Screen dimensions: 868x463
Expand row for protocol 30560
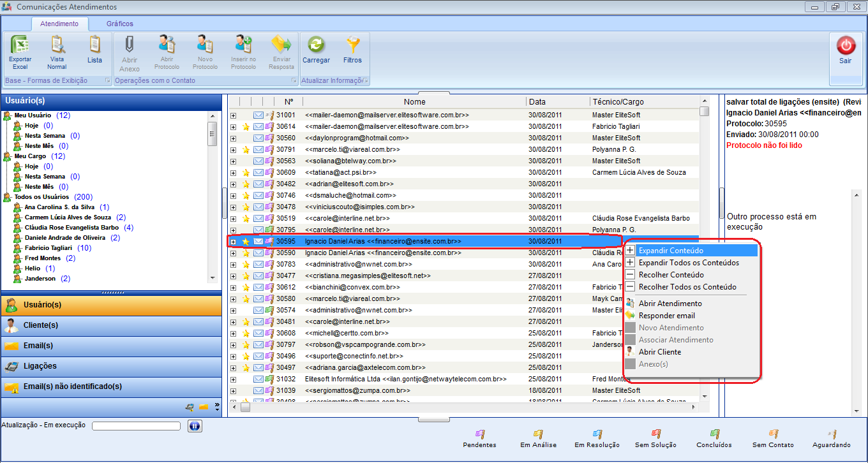234,138
